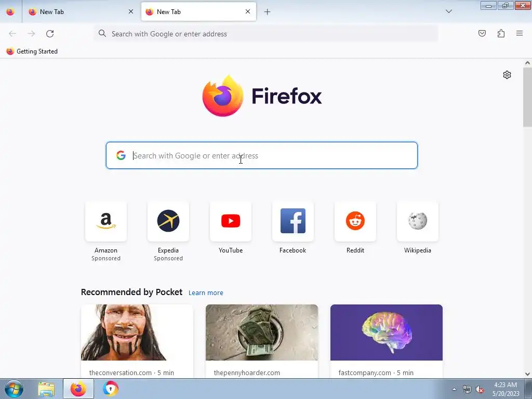Open the network tray icon
The width and height of the screenshot is (532, 399).
point(467,390)
